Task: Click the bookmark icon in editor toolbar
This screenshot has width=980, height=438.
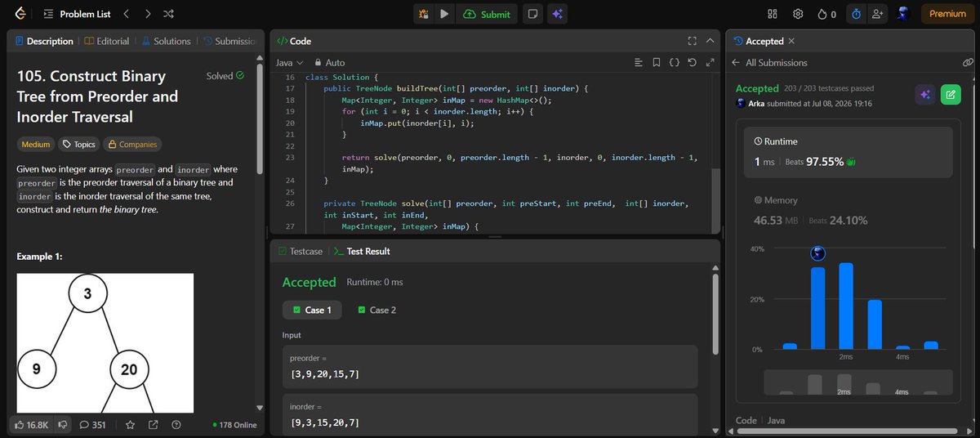Action: [656, 62]
